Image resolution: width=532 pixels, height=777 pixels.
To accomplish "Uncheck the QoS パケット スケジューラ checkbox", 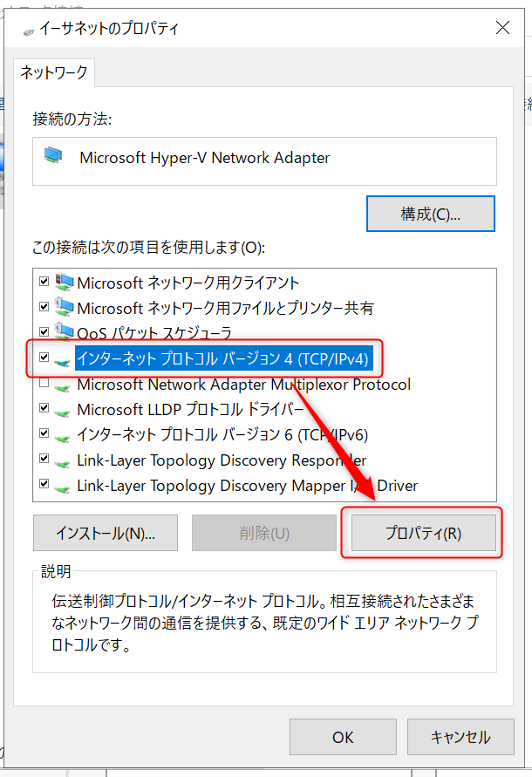I will point(44,332).
